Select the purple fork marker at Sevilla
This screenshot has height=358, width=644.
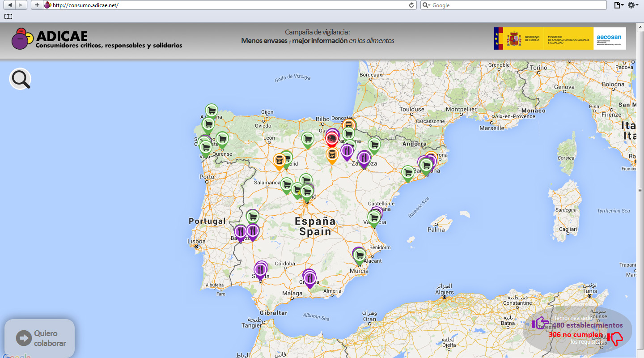(260, 270)
